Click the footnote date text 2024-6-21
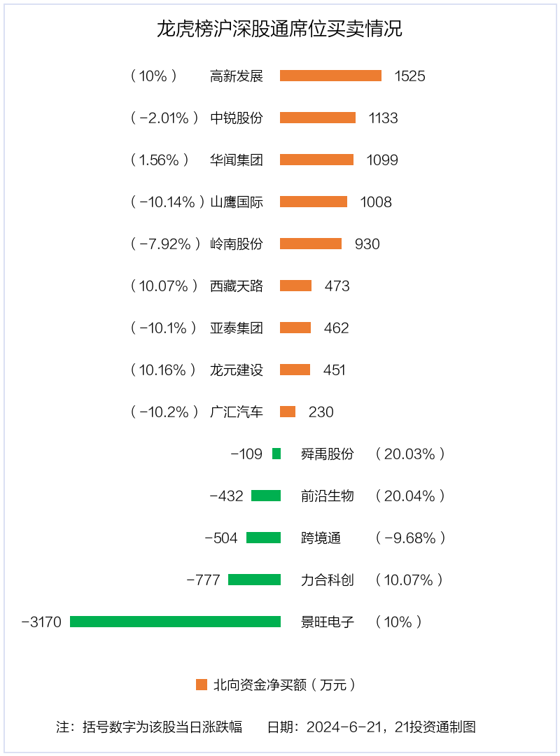This screenshot has height=756, width=560. (346, 727)
